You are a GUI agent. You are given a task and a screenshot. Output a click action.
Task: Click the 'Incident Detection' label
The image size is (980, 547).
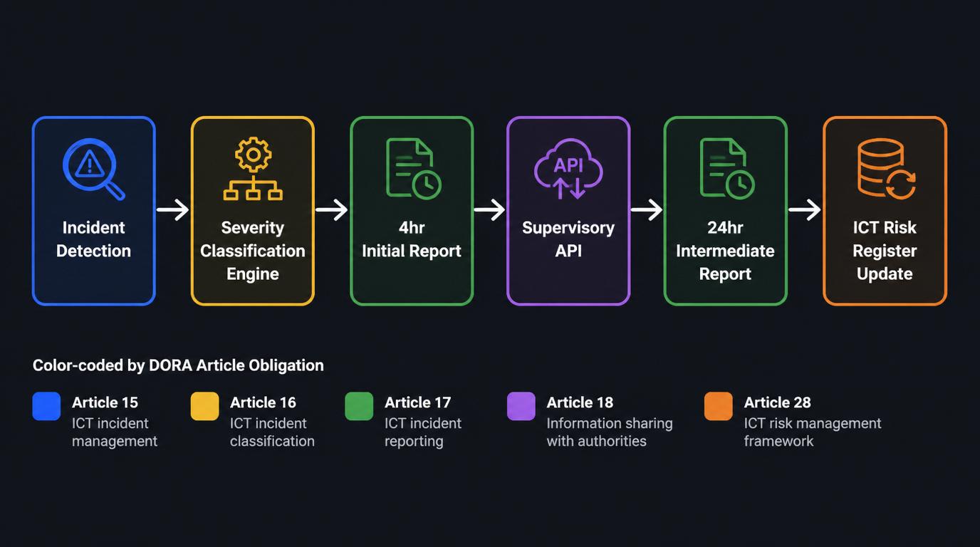(x=93, y=239)
